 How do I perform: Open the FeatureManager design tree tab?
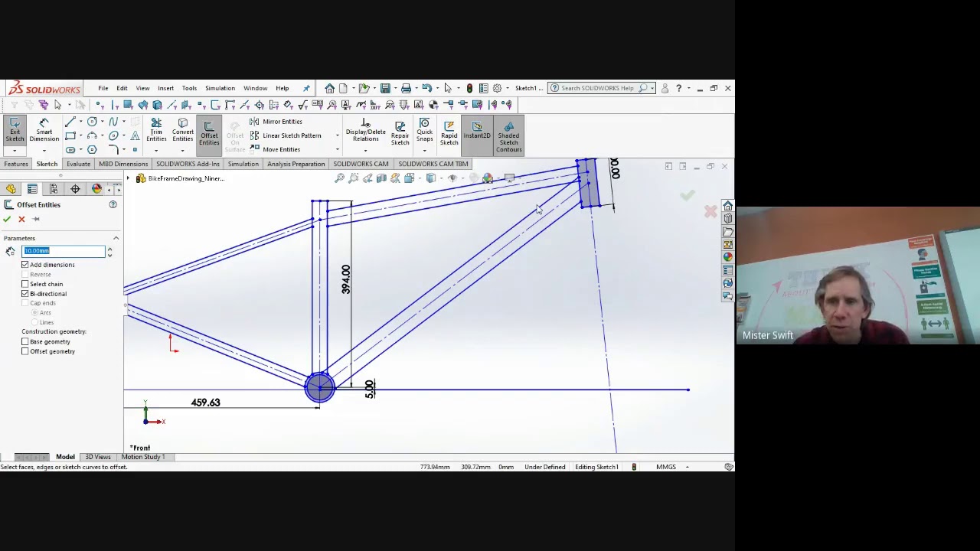pyautogui.click(x=11, y=188)
